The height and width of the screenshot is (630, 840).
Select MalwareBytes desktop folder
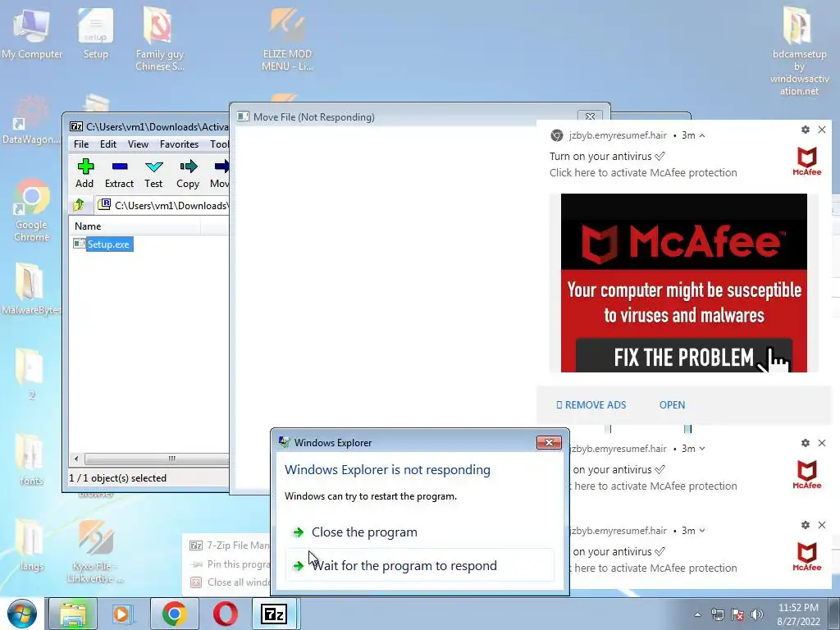[x=31, y=288]
